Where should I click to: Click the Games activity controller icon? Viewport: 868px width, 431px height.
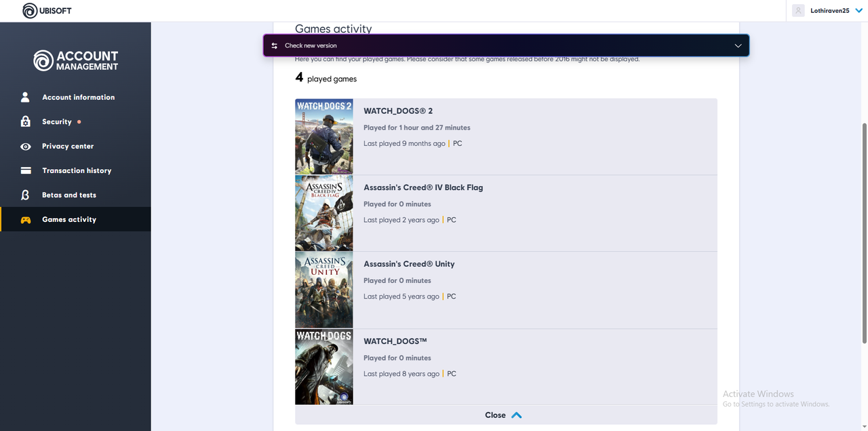tap(26, 220)
